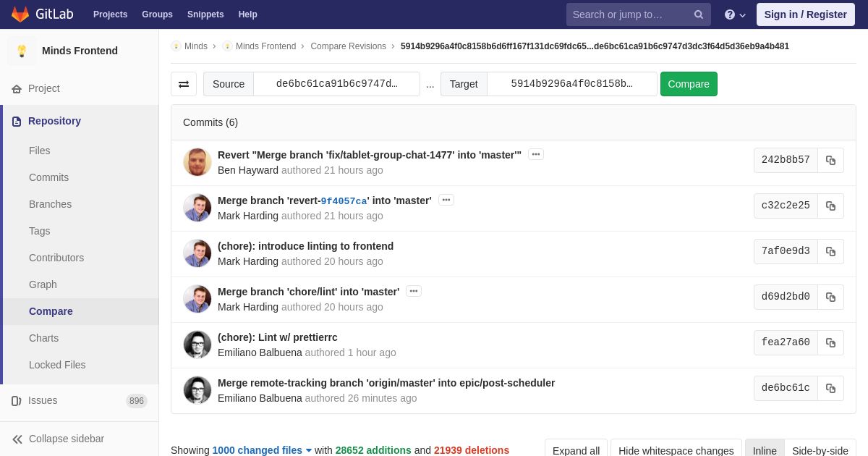Viewport: 868px width, 456px height.
Task: Select Compare in Repository sidebar
Action: click(x=80, y=311)
